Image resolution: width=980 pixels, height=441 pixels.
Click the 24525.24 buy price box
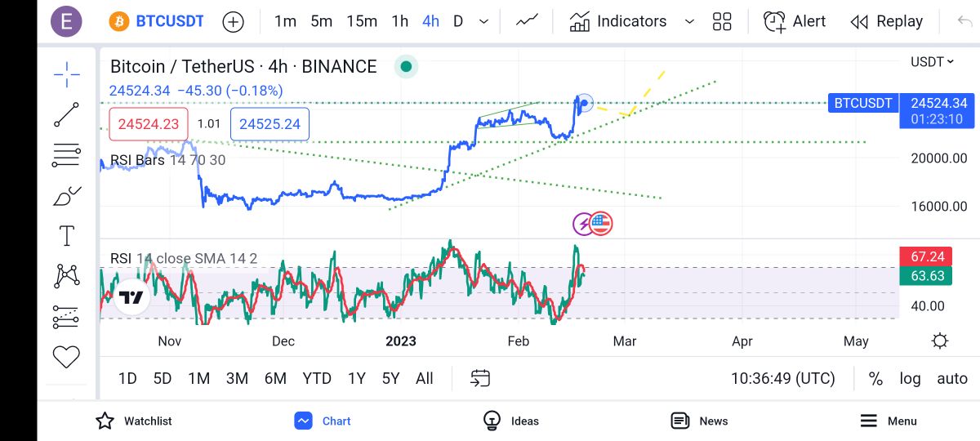pos(269,124)
